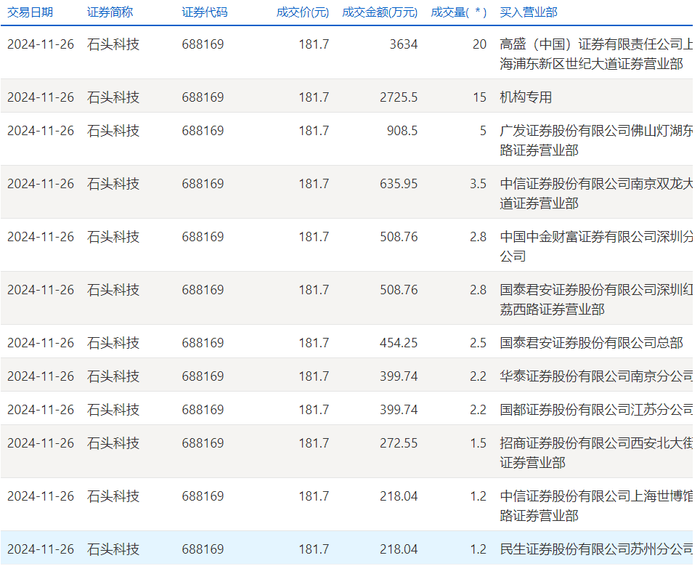Click the volume value 3.5
The height and width of the screenshot is (566, 700).
(x=478, y=184)
